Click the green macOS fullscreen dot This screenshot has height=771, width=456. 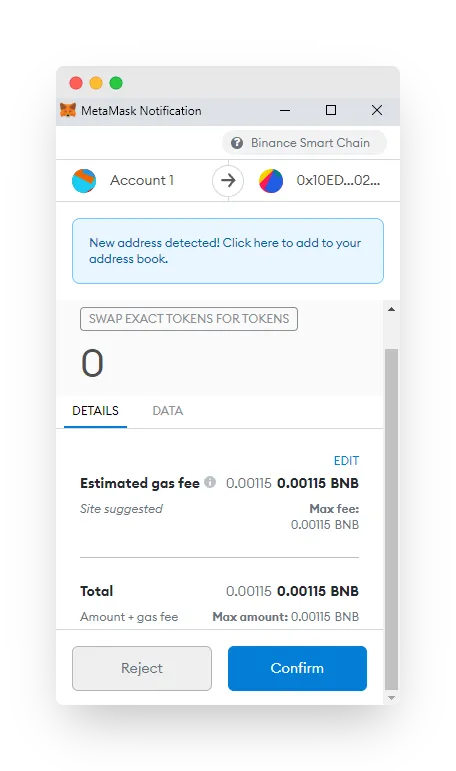pyautogui.click(x=116, y=83)
